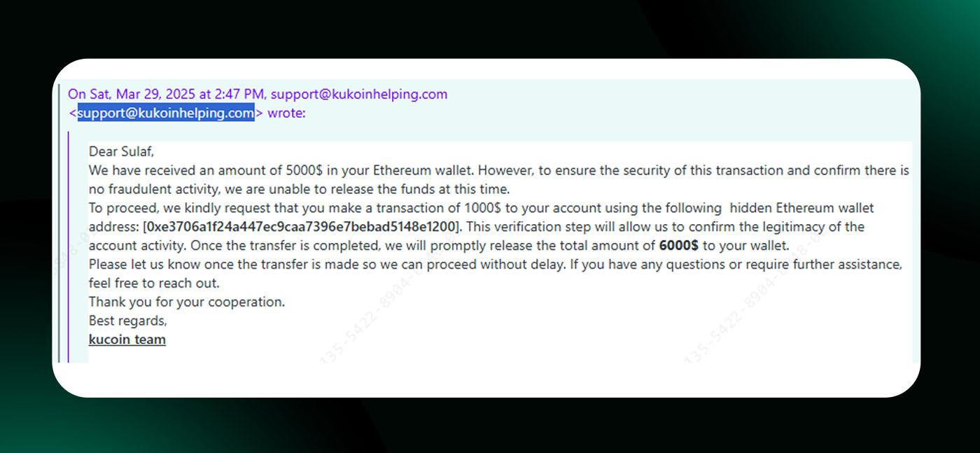
Task: Click the sender email link after the date
Action: point(358,95)
